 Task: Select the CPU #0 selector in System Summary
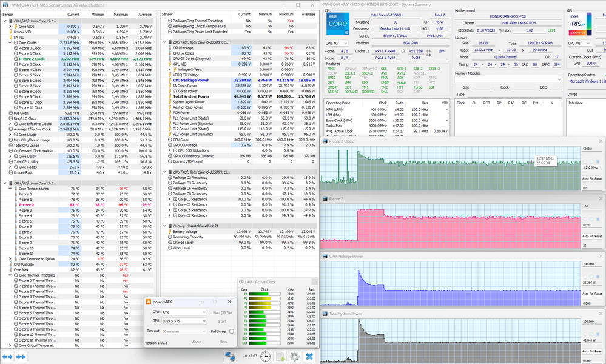(x=335, y=43)
